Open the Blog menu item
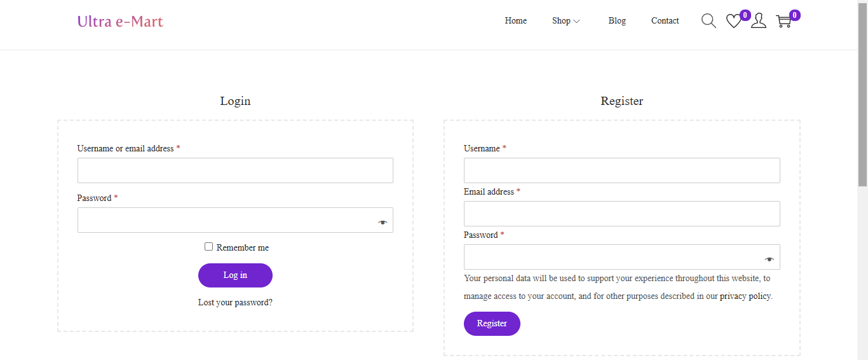 click(x=616, y=21)
